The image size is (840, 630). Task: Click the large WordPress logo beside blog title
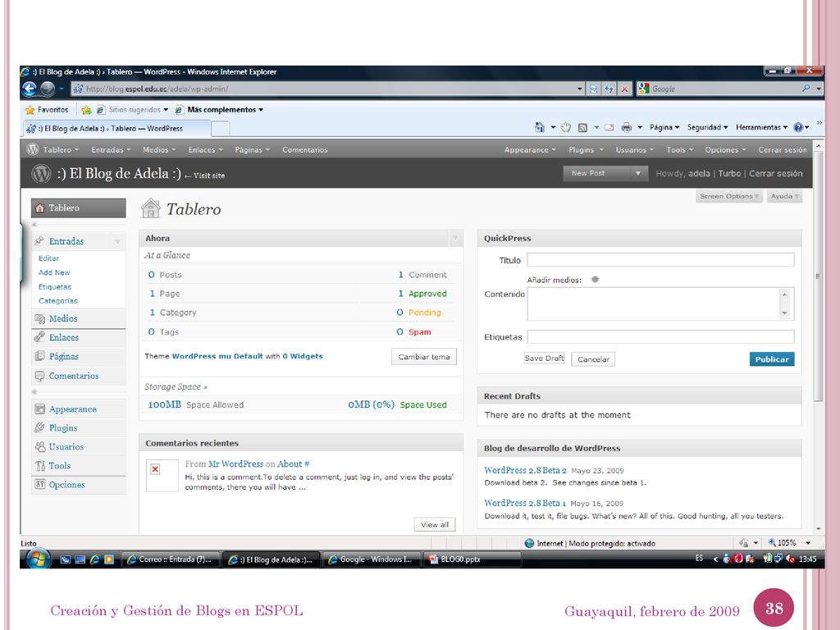point(41,174)
